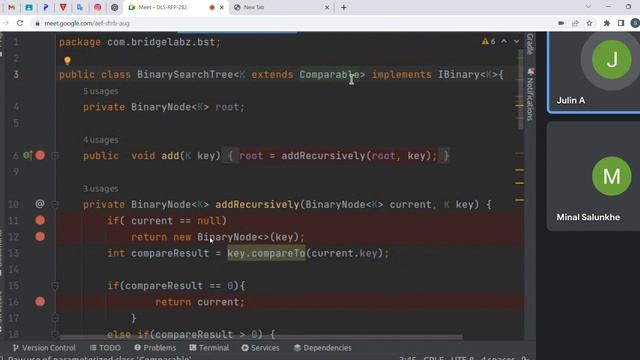Open the TODO tool window
This screenshot has height=360, width=640.
tap(105, 348)
